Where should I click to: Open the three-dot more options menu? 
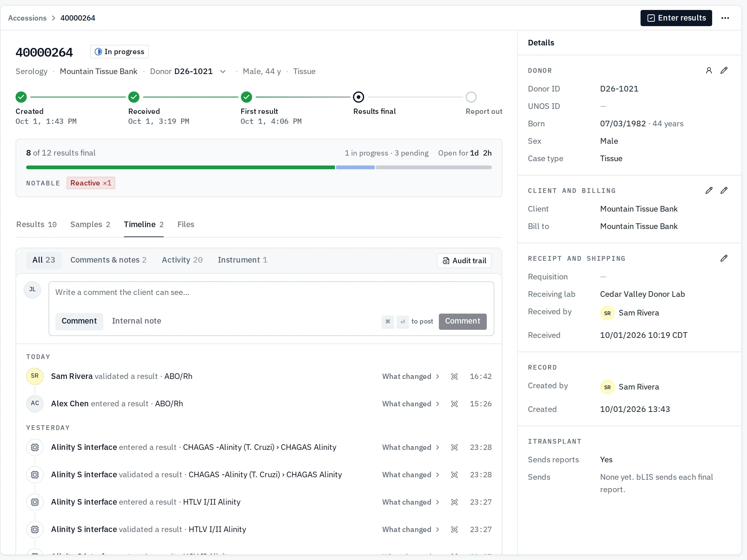click(725, 18)
